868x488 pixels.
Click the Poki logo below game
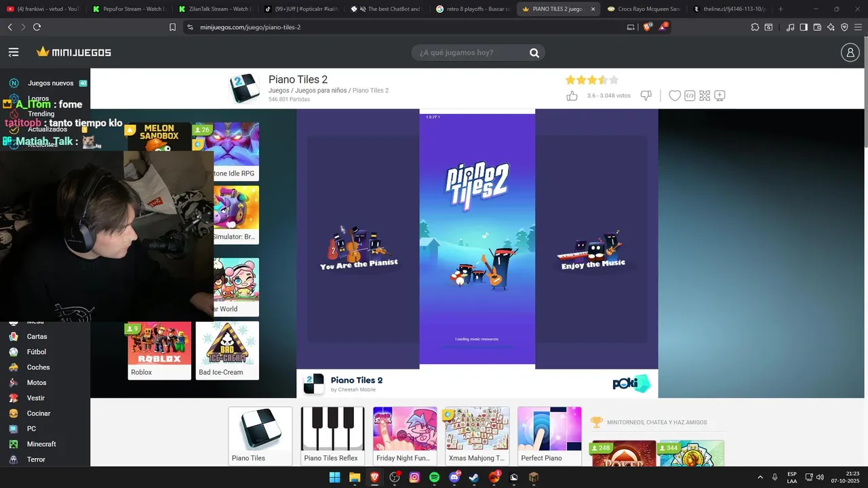click(x=631, y=384)
